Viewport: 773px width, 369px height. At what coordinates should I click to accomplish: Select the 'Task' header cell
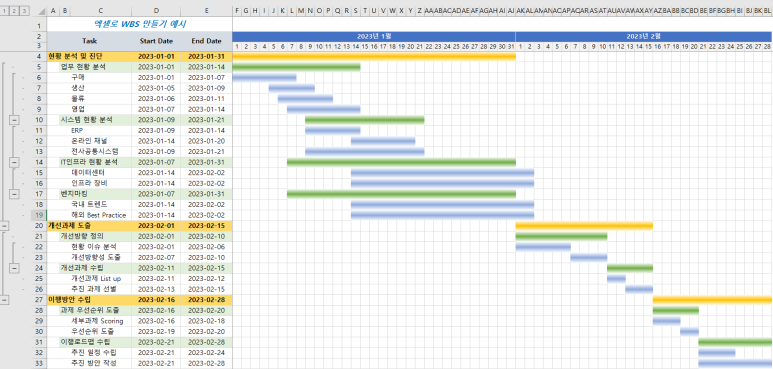(x=90, y=41)
